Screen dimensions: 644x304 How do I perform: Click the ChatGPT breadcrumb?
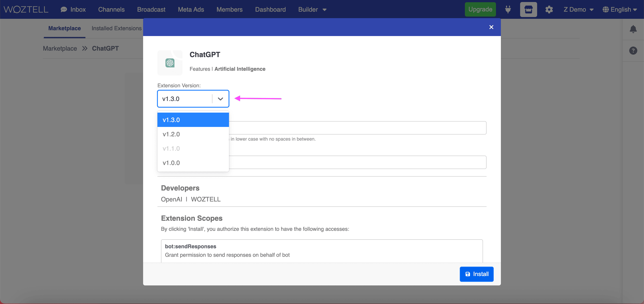(x=105, y=48)
